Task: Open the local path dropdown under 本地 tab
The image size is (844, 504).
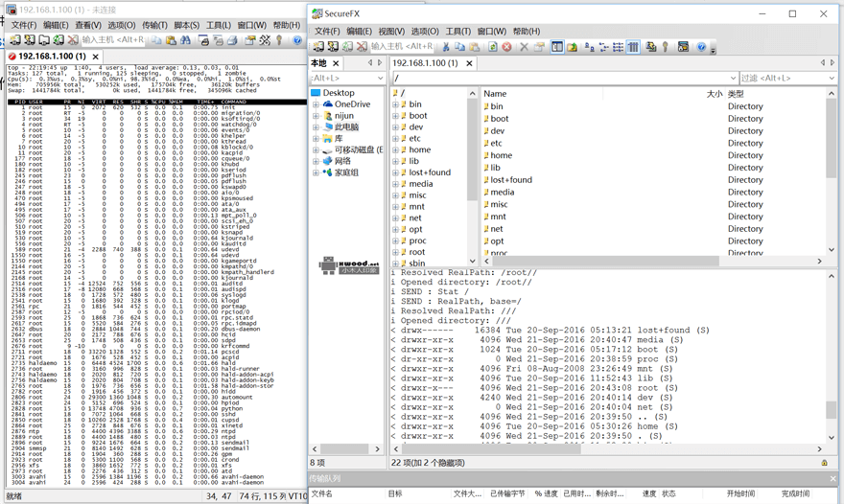Action: pyautogui.click(x=380, y=78)
